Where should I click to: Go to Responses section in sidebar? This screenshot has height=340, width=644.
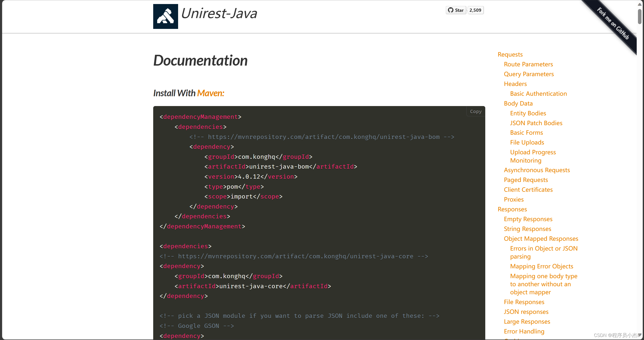[x=512, y=209]
